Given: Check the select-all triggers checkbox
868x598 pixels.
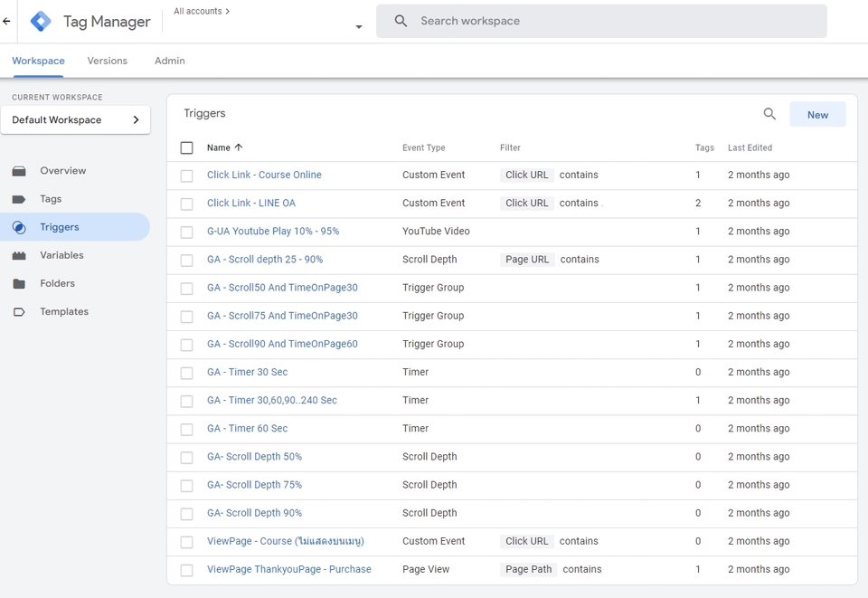Looking at the screenshot, I should 186,147.
